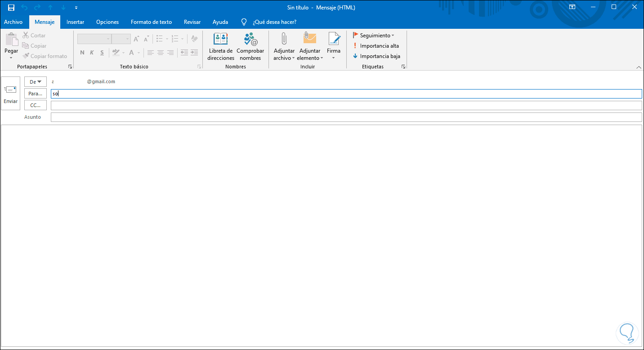Apply text highlight color
Screen dimensions: 644x350
point(116,53)
